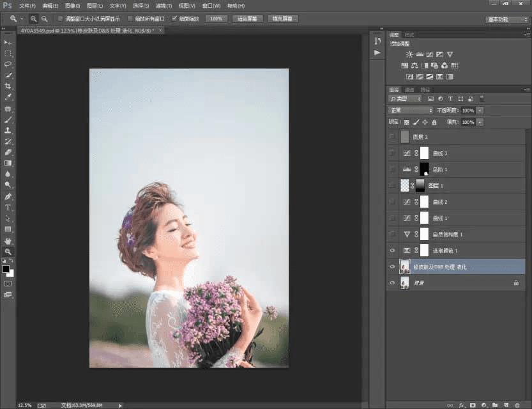Click the 适合屏幕 button

pyautogui.click(x=247, y=19)
